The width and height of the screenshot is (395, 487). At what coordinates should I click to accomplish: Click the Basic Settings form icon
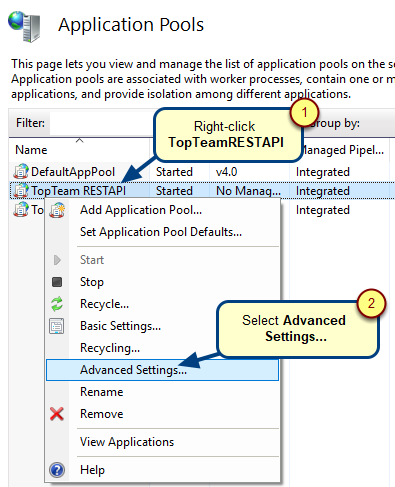(57, 326)
